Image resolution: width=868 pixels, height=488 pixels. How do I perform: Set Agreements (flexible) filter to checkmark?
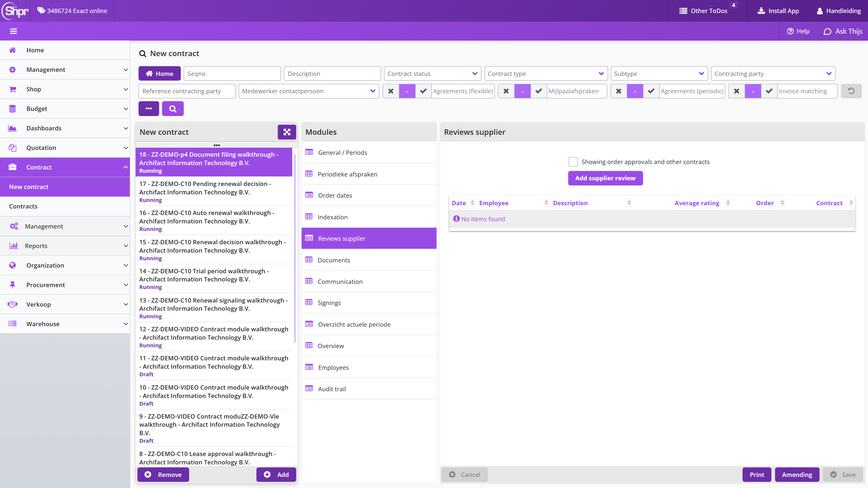pos(423,91)
